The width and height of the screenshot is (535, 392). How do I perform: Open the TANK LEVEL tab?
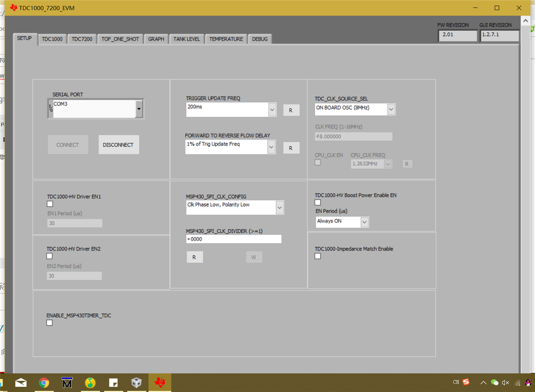(187, 39)
